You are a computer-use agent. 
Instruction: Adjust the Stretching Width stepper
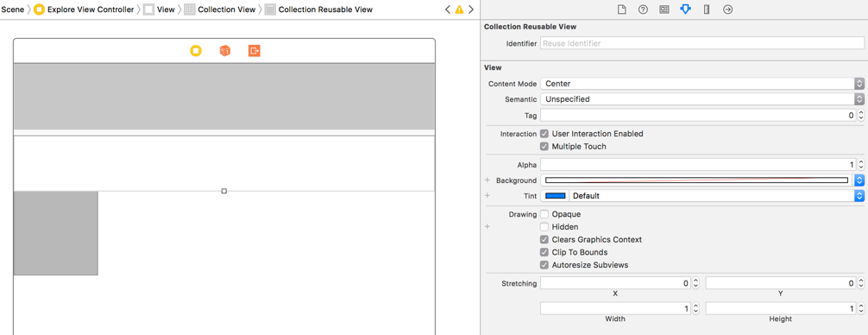pyautogui.click(x=695, y=308)
